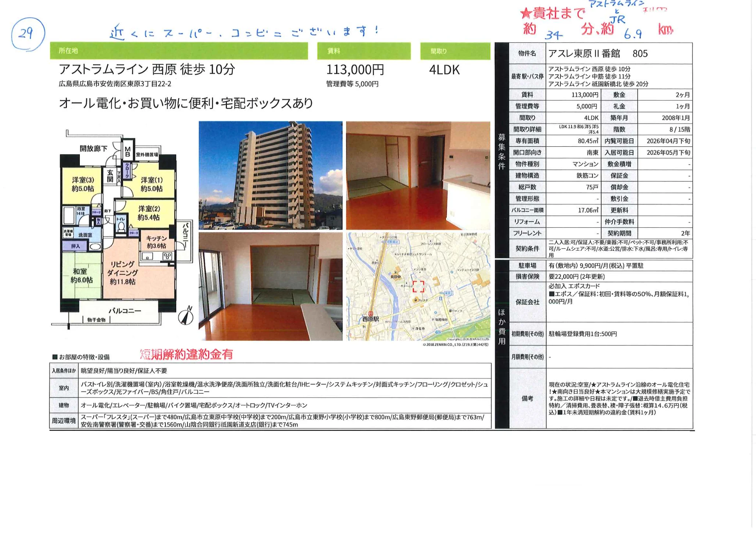Click the north compass icon on floor plan
756x535 pixels.
(186, 316)
